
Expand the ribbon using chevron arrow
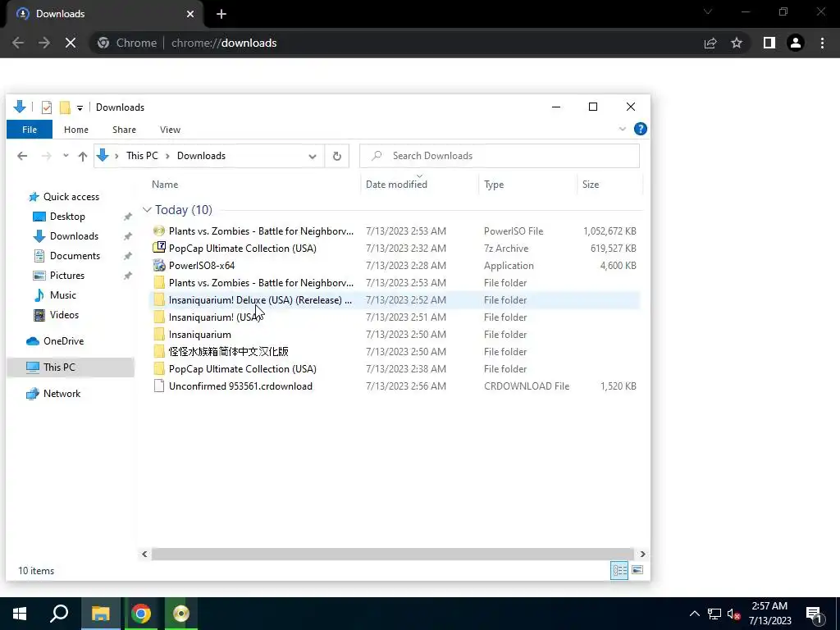click(622, 129)
